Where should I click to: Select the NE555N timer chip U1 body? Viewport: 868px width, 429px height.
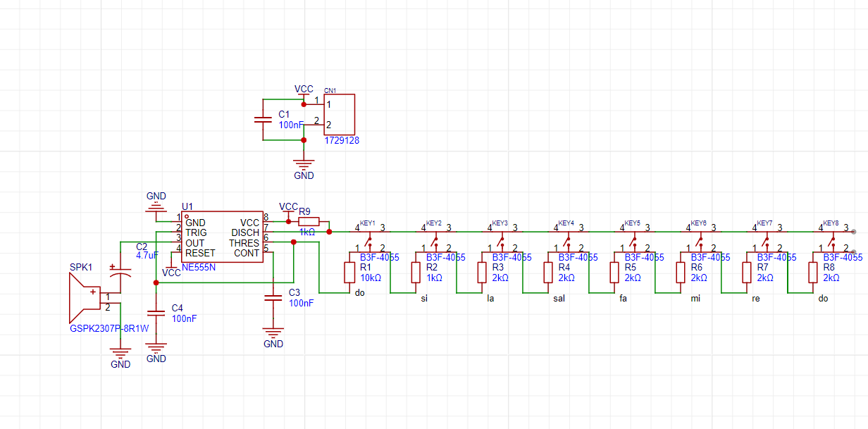coord(223,237)
